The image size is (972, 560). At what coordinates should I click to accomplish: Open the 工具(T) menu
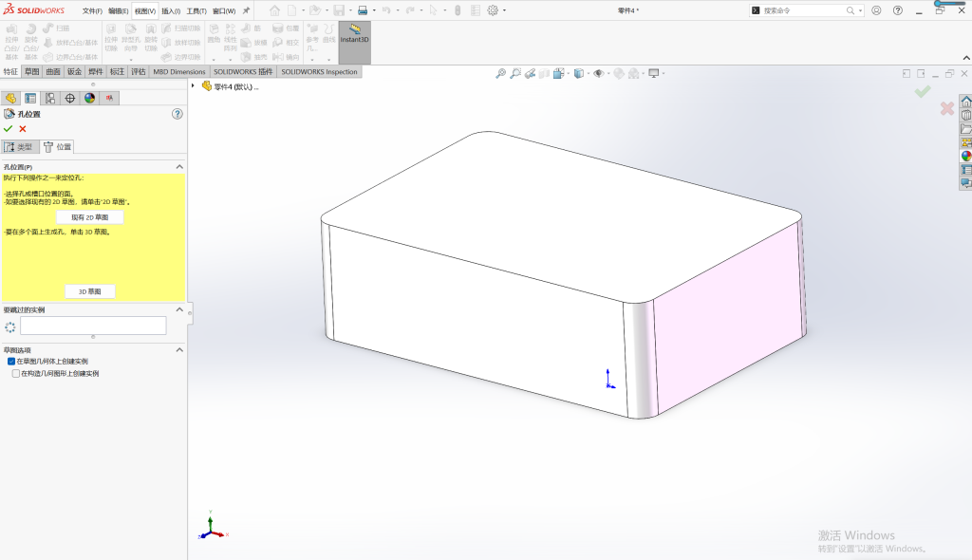[196, 10]
